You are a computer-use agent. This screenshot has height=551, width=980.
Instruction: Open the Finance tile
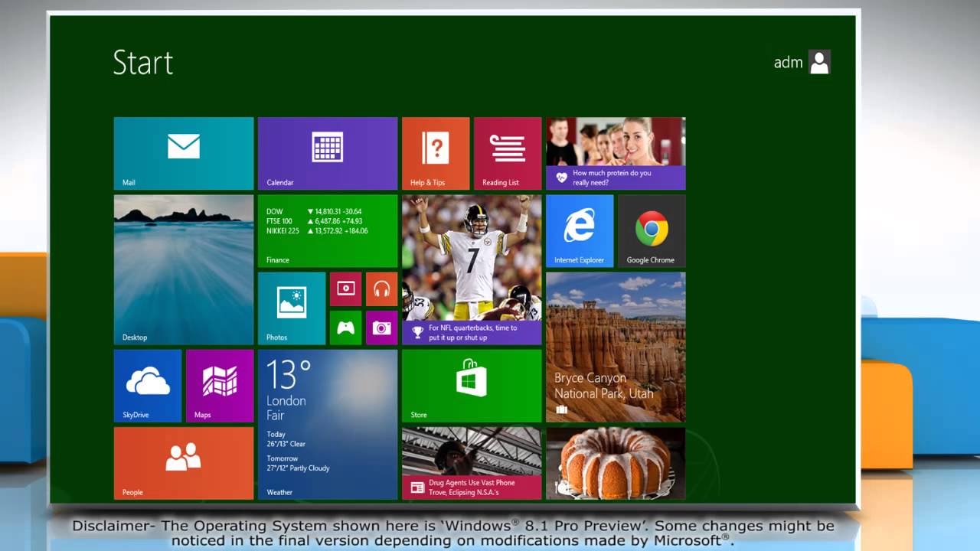(328, 230)
